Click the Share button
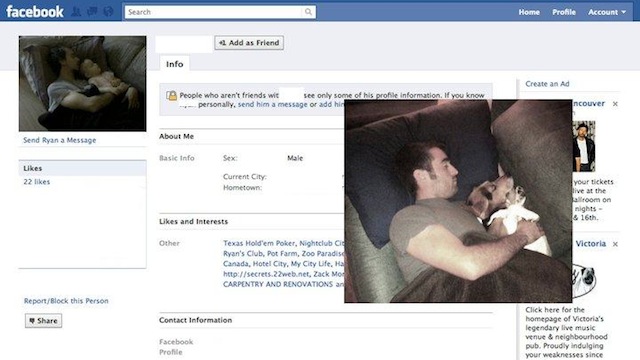Screen dimensions: 640x360 (44, 321)
